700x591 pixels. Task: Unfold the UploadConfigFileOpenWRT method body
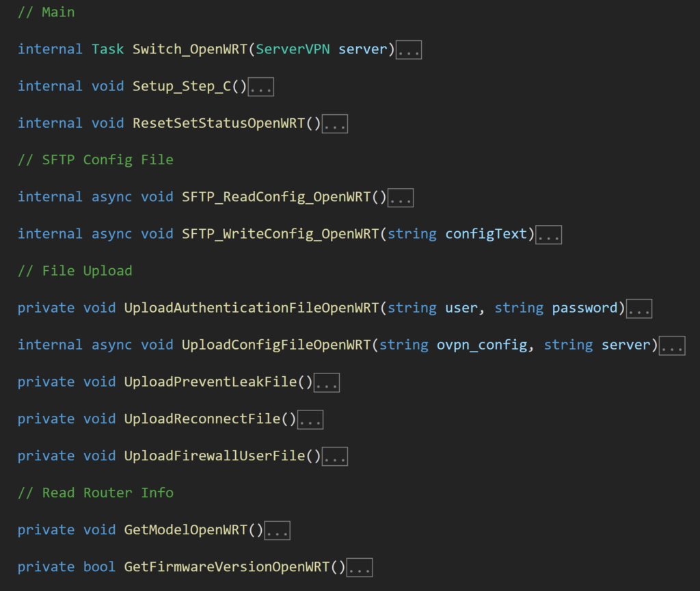pos(672,345)
